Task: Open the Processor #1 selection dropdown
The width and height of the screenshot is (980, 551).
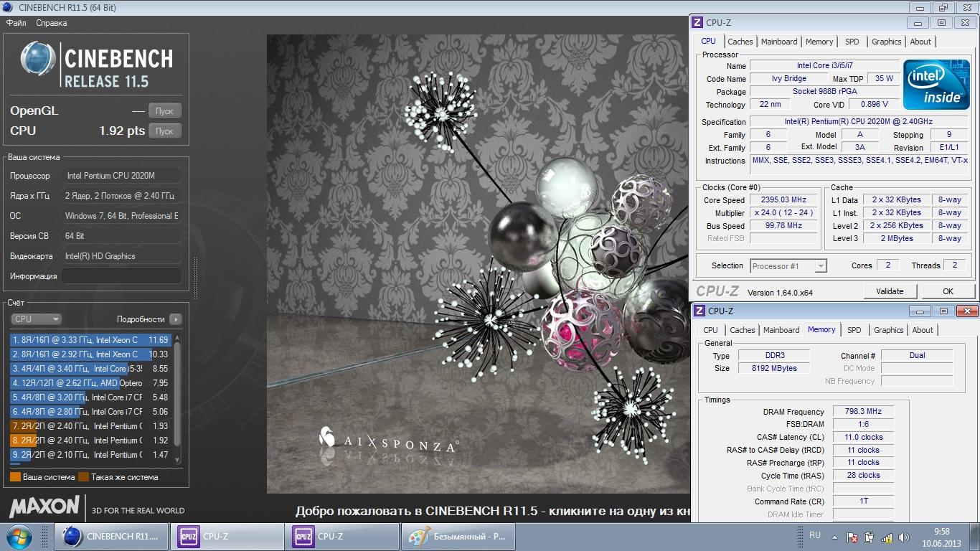Action: point(788,266)
